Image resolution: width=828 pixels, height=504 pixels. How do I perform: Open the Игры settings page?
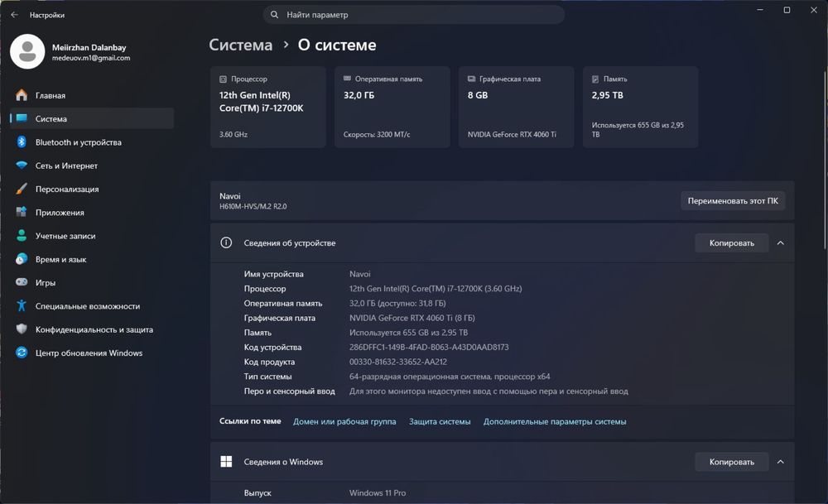click(x=92, y=282)
